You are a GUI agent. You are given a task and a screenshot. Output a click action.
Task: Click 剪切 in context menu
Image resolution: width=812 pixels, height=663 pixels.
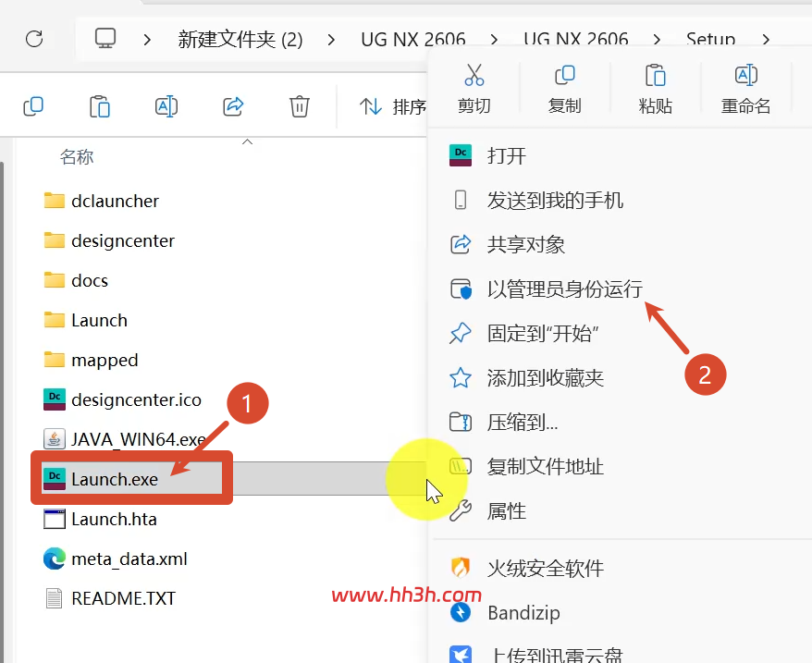pos(474,89)
